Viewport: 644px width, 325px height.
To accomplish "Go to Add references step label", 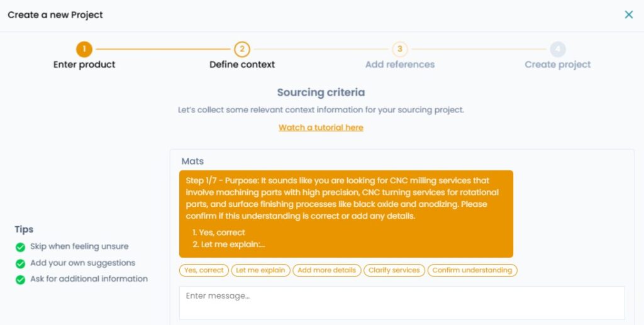I will (400, 64).
